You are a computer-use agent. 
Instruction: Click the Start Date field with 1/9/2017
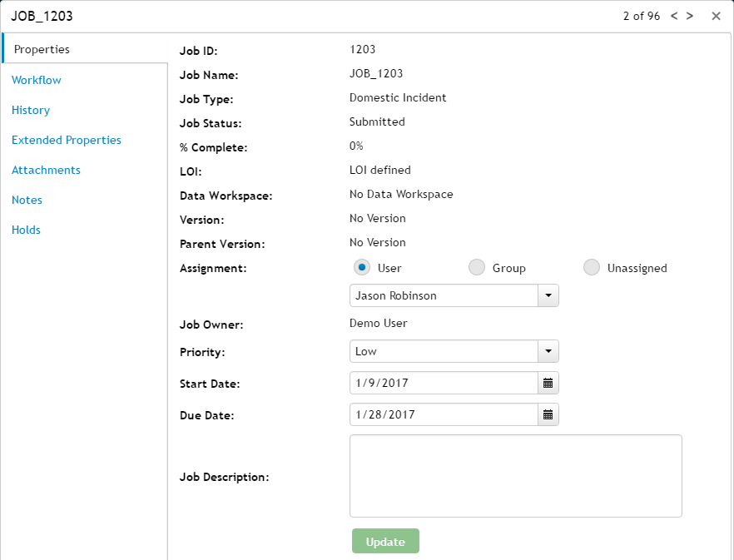click(x=443, y=383)
